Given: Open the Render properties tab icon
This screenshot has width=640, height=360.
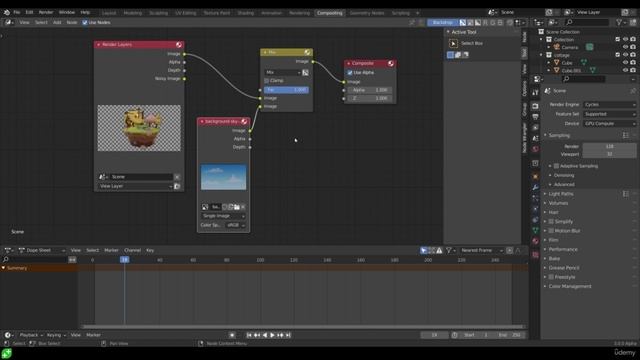Looking at the screenshot, I should tap(535, 106).
